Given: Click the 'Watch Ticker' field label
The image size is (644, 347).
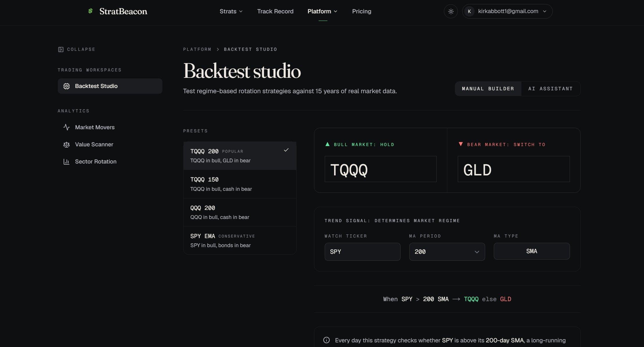Looking at the screenshot, I should 346,236.
